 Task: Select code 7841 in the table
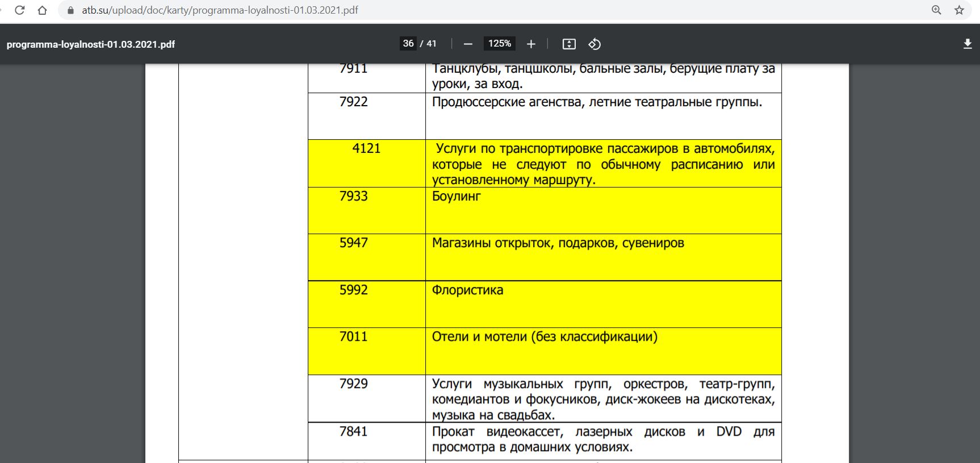[354, 431]
